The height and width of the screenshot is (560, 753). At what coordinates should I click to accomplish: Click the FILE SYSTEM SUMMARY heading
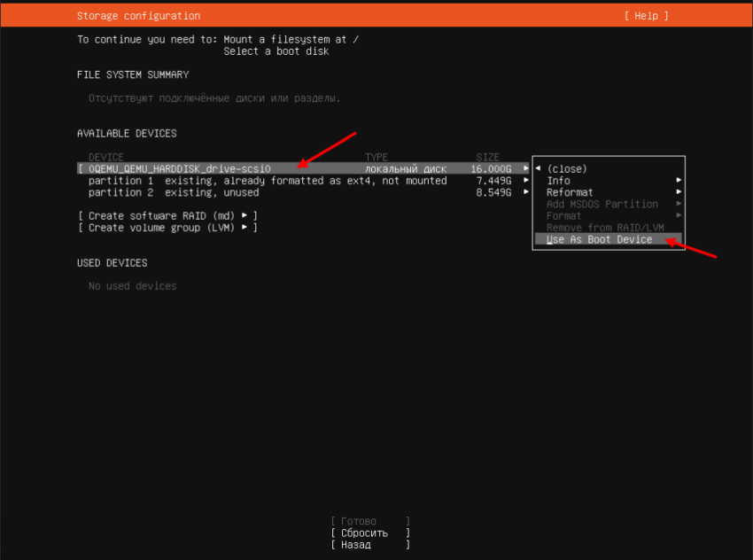(x=133, y=75)
